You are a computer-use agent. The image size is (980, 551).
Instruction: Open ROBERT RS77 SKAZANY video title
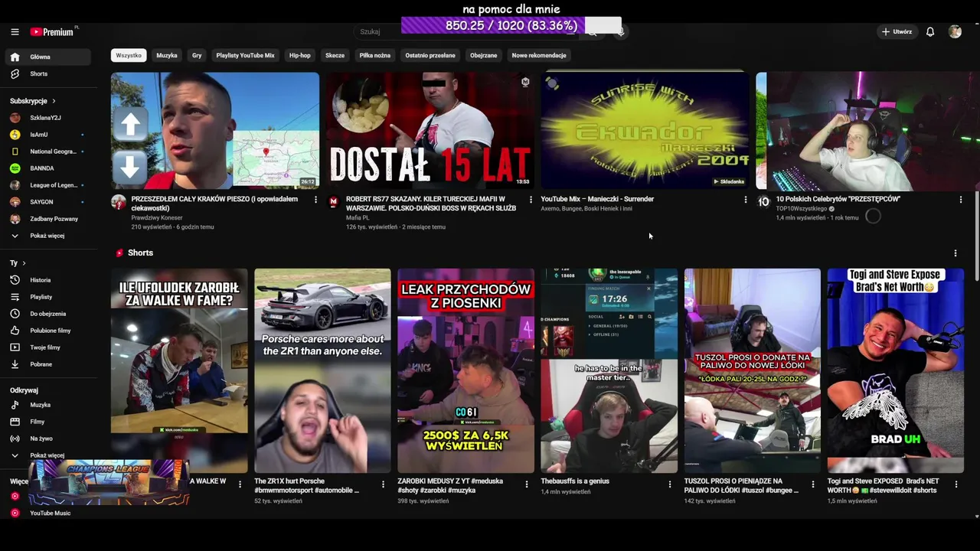tap(431, 203)
